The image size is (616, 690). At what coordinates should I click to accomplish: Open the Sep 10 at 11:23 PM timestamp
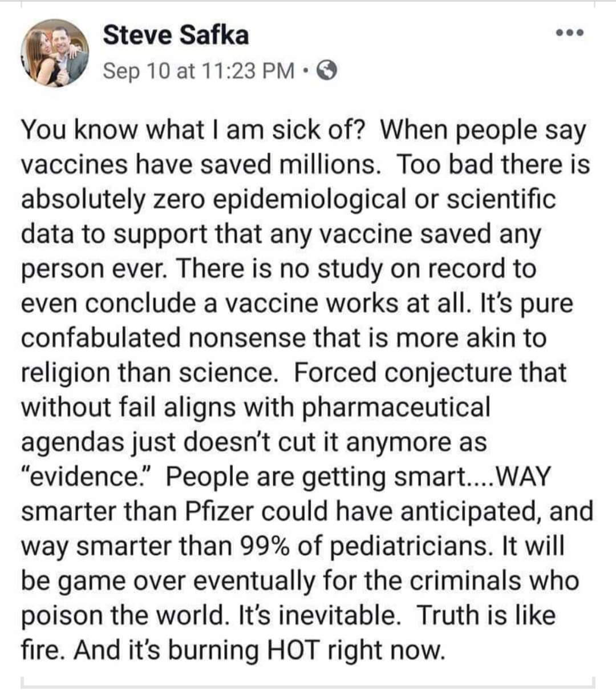coord(199,71)
